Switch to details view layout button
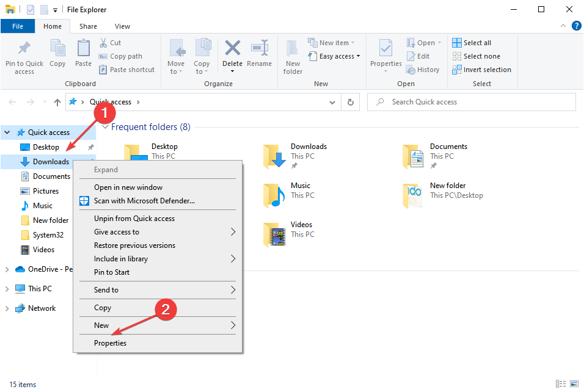 561,384
